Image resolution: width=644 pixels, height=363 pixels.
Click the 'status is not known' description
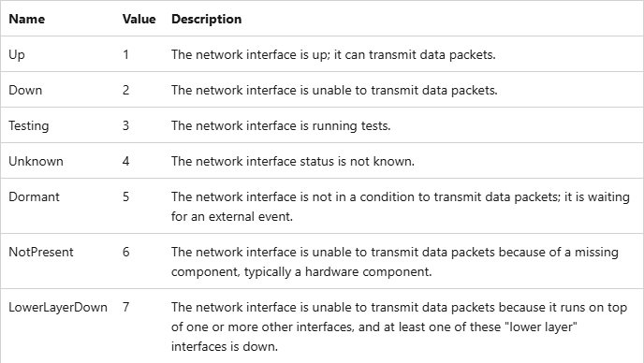357,161
